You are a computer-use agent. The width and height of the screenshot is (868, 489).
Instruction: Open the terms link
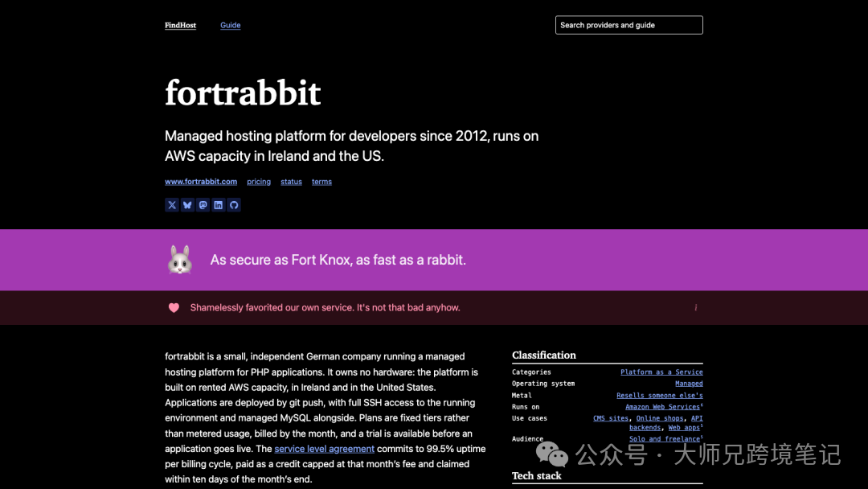click(321, 182)
